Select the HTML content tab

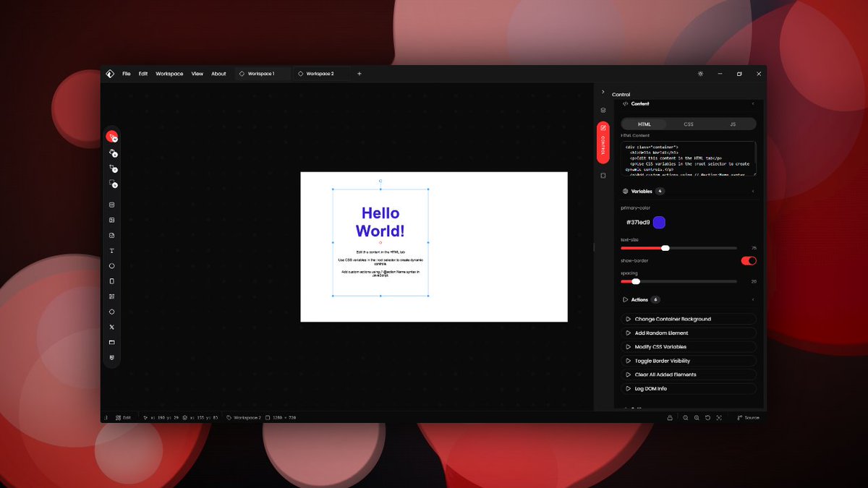[x=644, y=124]
